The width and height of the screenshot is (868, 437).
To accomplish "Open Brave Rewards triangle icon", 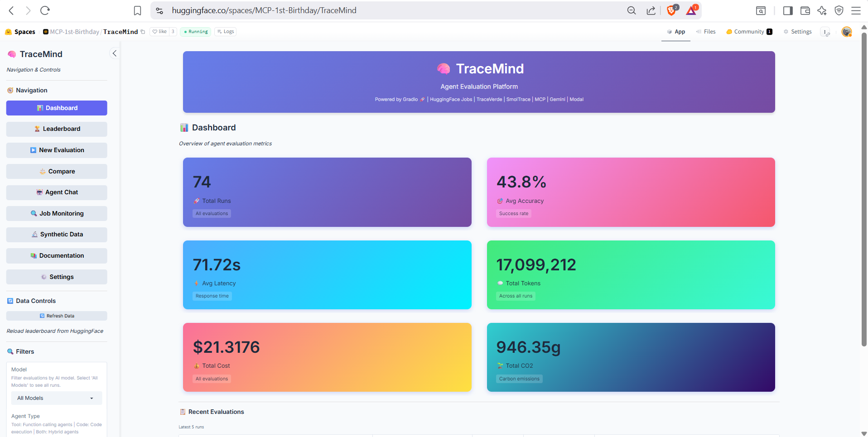I will [692, 10].
